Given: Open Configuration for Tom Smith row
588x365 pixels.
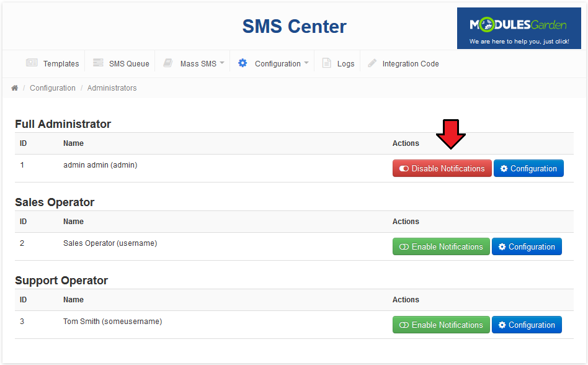Looking at the screenshot, I should point(527,325).
